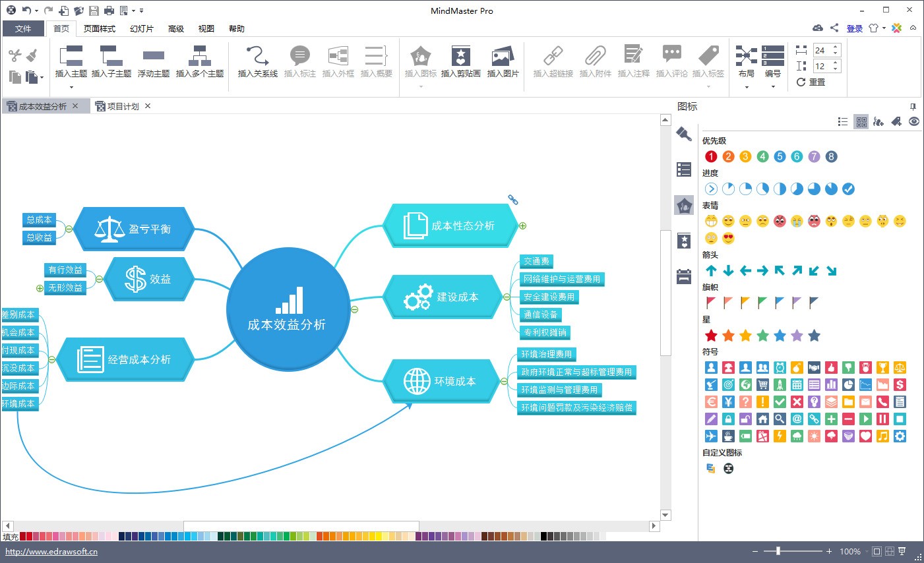
Task: Switch icon panel to list view
Action: pyautogui.click(x=843, y=121)
